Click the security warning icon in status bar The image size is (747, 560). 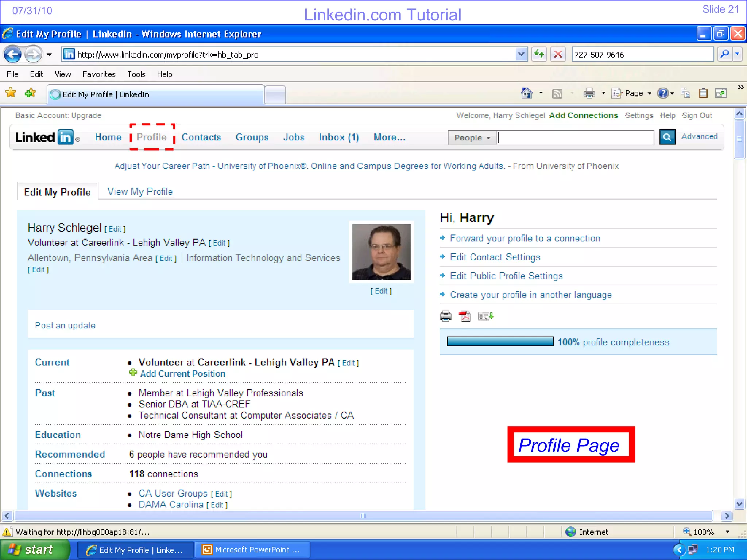(x=7, y=532)
